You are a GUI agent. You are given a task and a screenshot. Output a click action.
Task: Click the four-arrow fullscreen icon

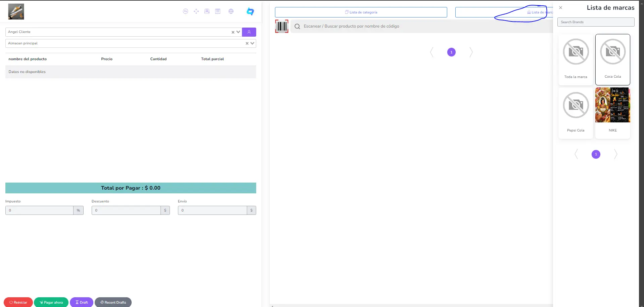[196, 11]
